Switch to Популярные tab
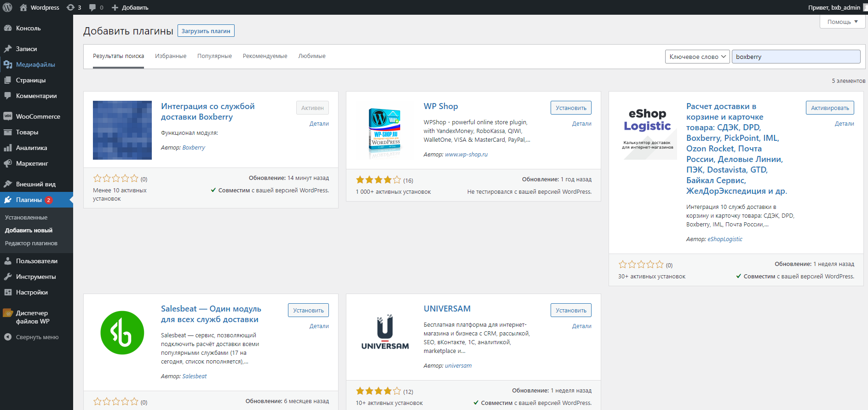This screenshot has width=868, height=410. coord(214,56)
